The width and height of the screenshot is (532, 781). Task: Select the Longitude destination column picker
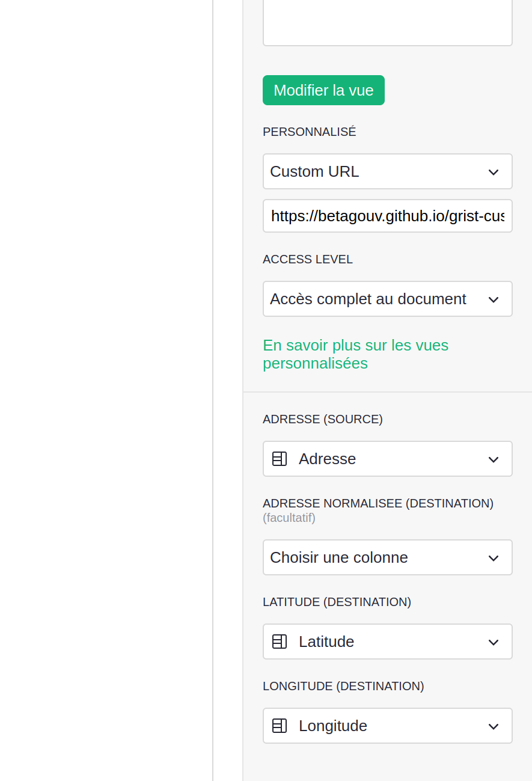point(387,726)
